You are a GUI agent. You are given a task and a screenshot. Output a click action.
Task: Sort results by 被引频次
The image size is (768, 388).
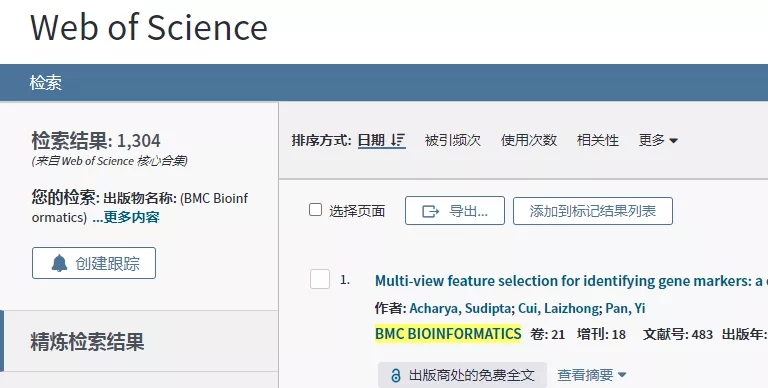(453, 140)
